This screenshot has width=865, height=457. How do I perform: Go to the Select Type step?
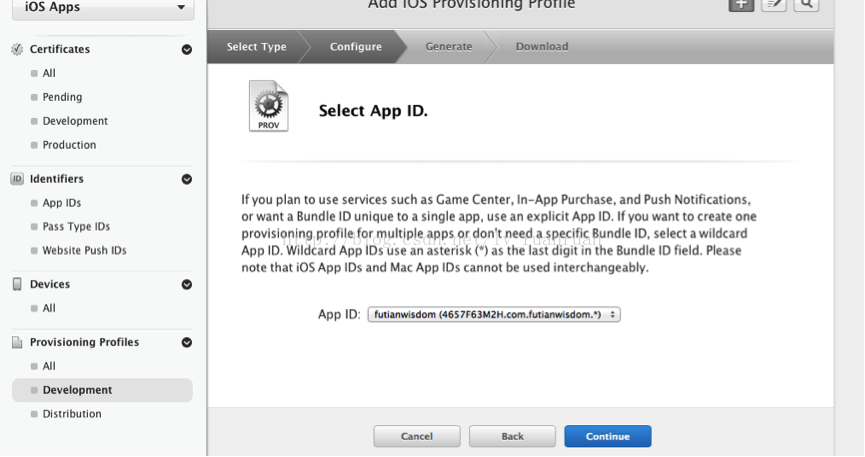[x=257, y=46]
